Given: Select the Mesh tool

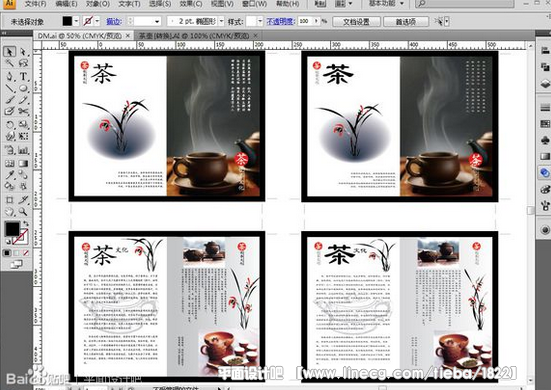Looking at the screenshot, I should [x=9, y=163].
